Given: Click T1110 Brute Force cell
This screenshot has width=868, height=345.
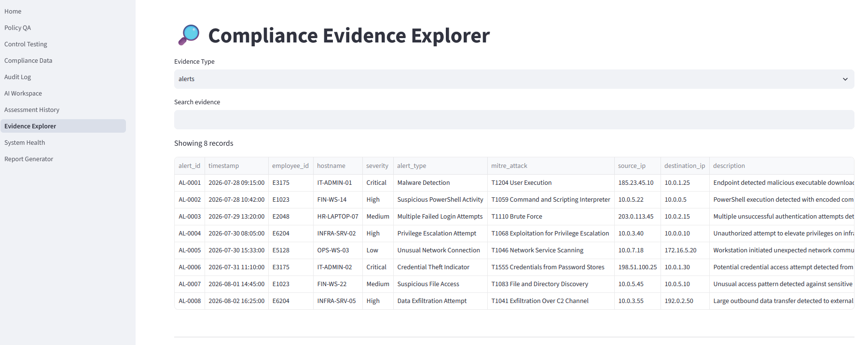Looking at the screenshot, I should [551, 217].
